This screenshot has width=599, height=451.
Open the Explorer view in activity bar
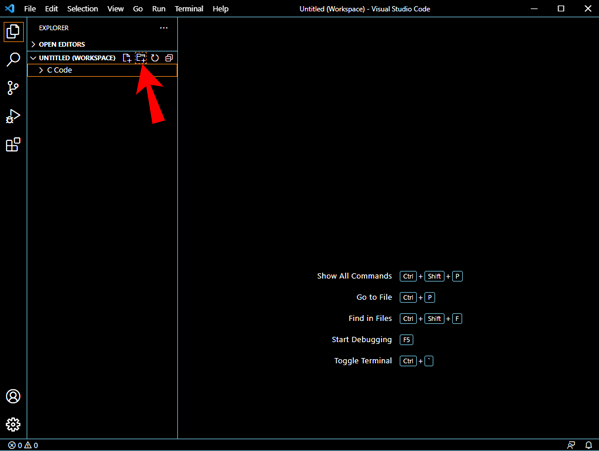[x=13, y=31]
